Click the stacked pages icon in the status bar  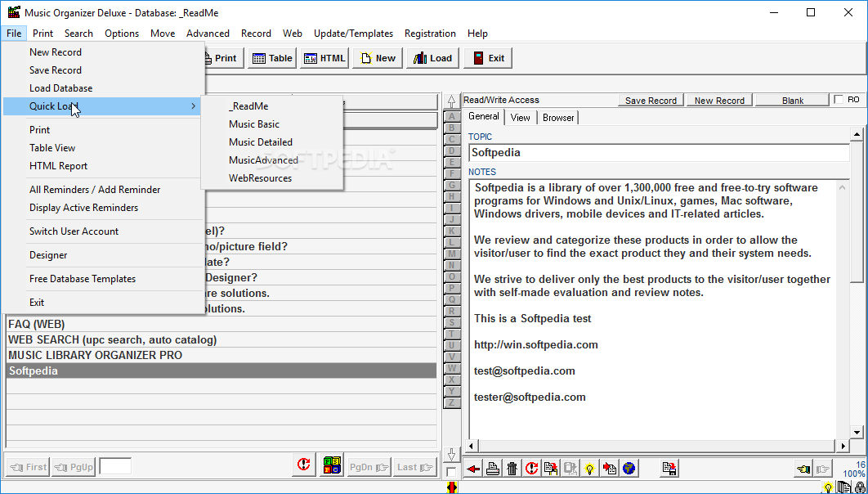pos(843,488)
